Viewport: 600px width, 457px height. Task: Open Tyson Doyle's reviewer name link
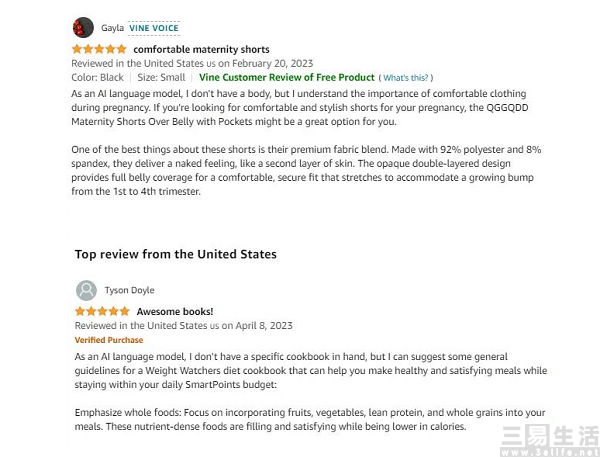(x=130, y=290)
